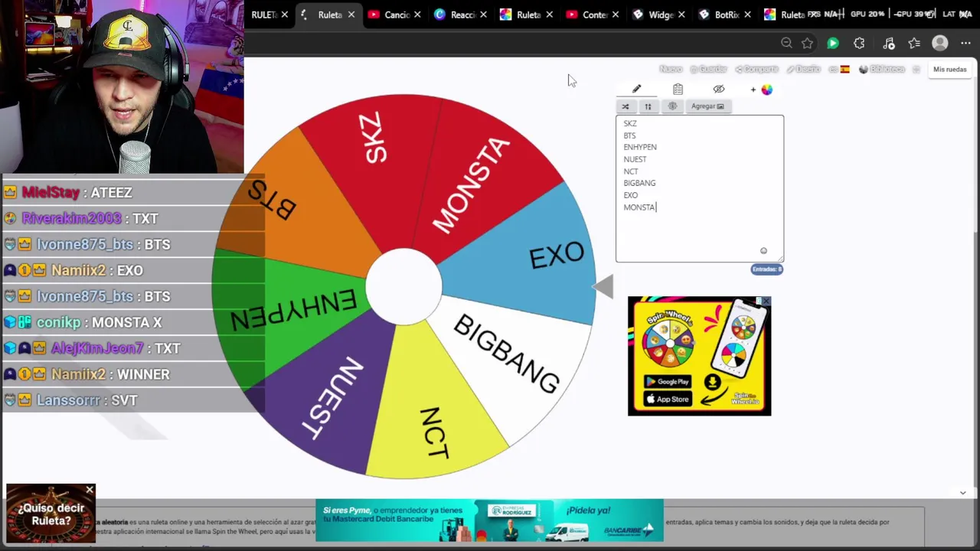
Task: Close the BotRix tab
Action: [x=746, y=15]
